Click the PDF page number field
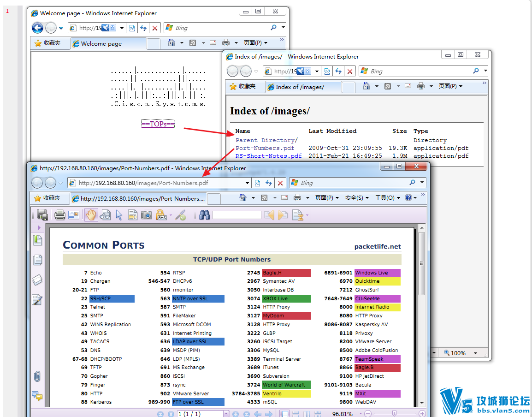 tap(200, 414)
